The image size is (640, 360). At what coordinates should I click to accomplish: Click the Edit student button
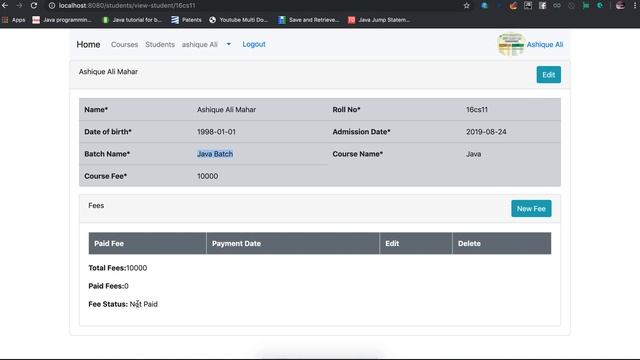(549, 75)
